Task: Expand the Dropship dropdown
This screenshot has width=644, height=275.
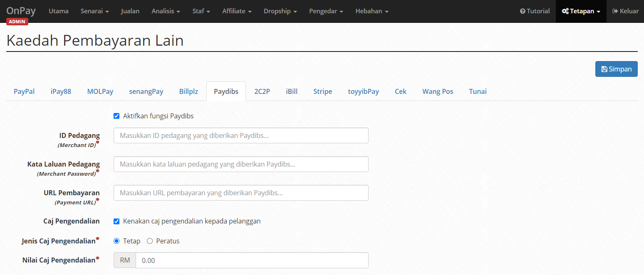Action: coord(280,11)
